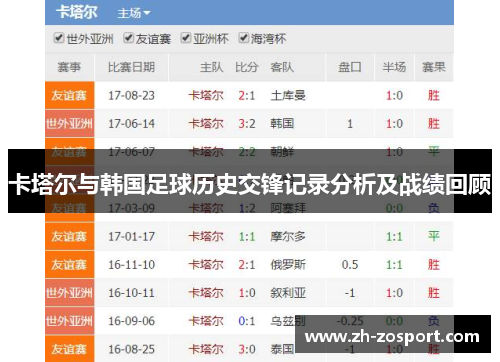
Task: Click the 0:1 score on the 16-09-06 row
Action: (247, 321)
